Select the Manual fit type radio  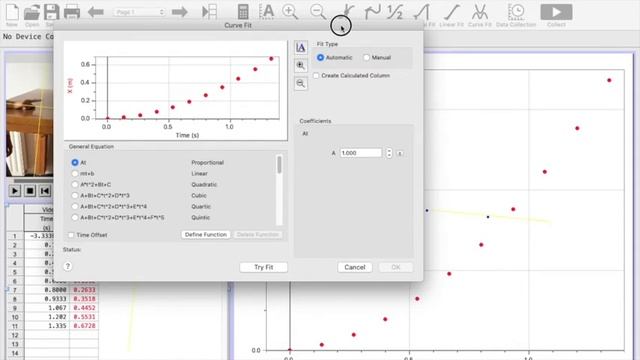pyautogui.click(x=367, y=58)
